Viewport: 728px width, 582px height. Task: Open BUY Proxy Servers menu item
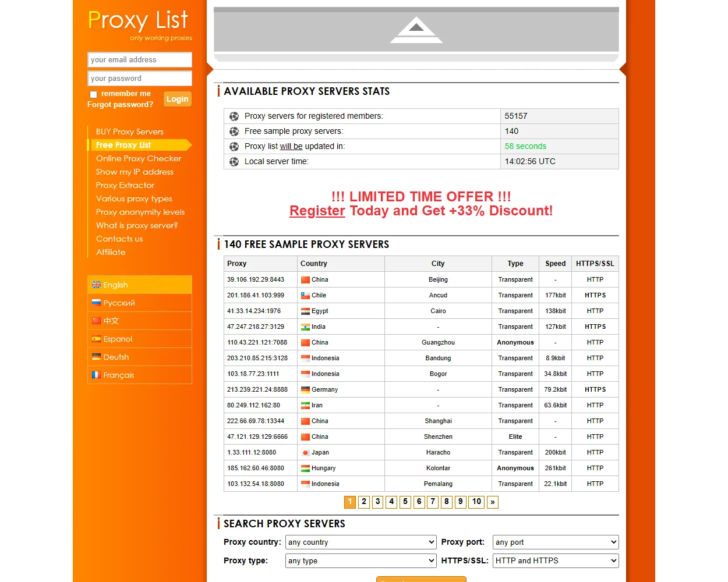(129, 132)
